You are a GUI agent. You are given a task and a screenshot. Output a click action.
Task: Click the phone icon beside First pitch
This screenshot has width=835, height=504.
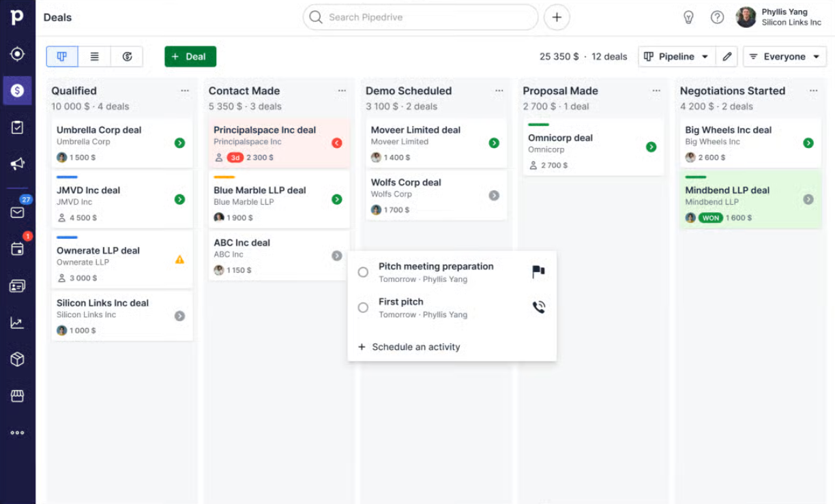tap(538, 307)
